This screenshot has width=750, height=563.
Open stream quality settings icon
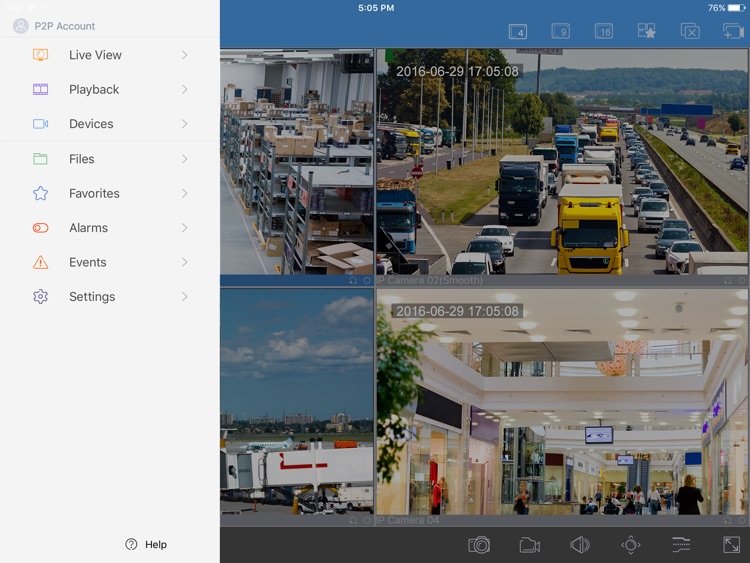click(681, 545)
